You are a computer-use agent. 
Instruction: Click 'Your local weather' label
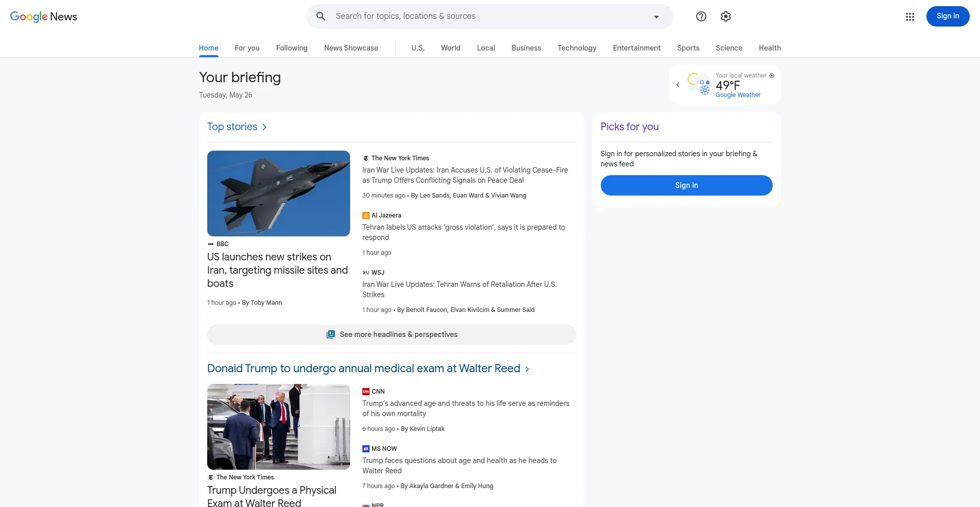pyautogui.click(x=741, y=76)
